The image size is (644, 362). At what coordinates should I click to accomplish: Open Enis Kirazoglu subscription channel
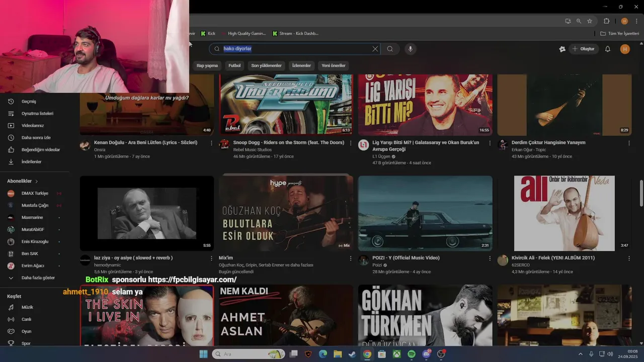[35, 241]
